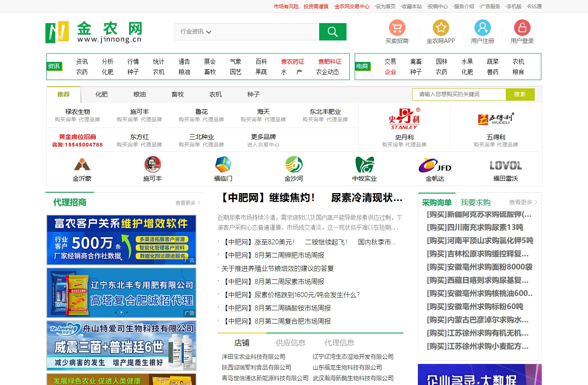Open the red 企业 link in 电商 nav
This screenshot has height=385, width=588.
[391, 72]
